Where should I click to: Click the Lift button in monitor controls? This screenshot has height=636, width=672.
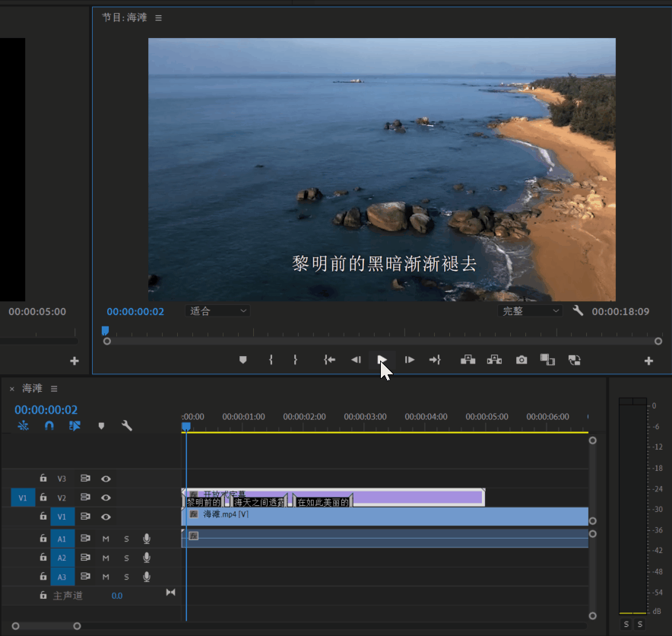point(468,360)
